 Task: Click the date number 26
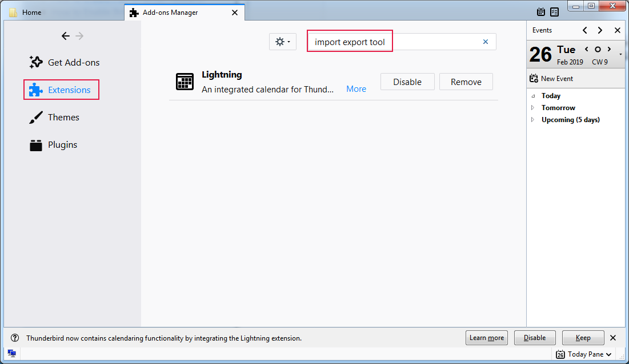(x=540, y=54)
